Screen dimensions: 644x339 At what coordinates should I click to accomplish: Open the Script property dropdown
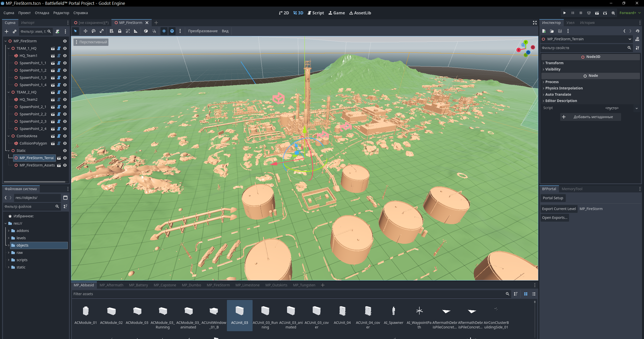(636, 108)
